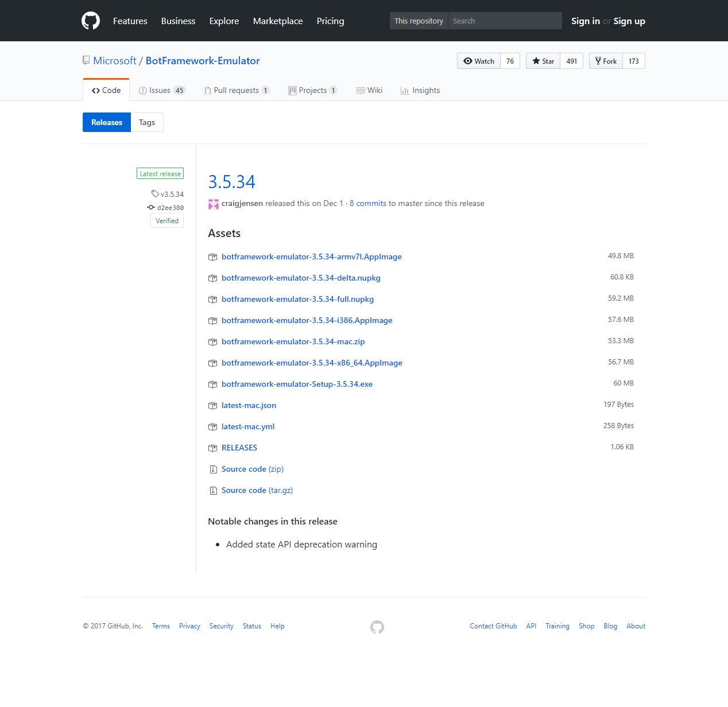
Task: Click the eye icon on the Watch button
Action: 469,61
